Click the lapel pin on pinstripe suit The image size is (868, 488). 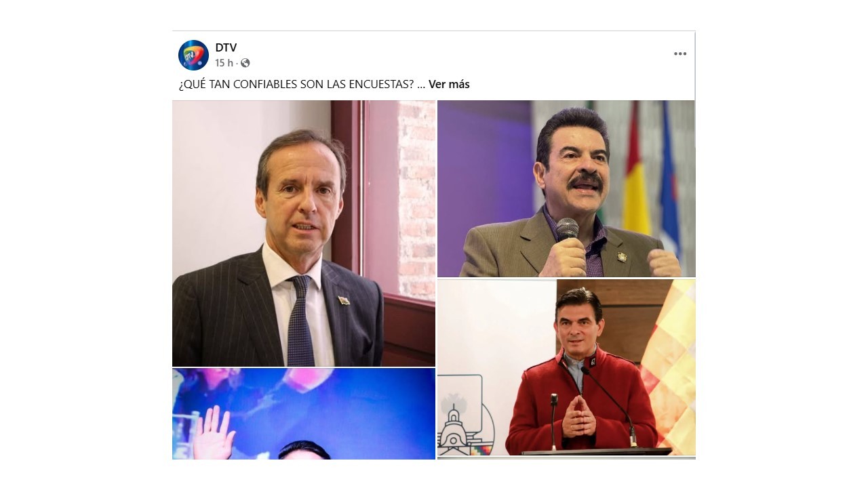tap(344, 300)
